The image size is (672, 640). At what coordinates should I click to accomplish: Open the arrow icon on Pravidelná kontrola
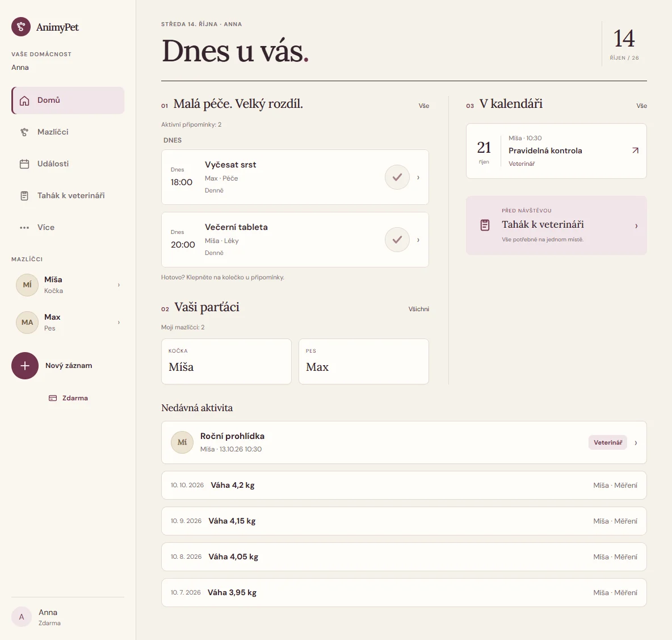(x=636, y=150)
